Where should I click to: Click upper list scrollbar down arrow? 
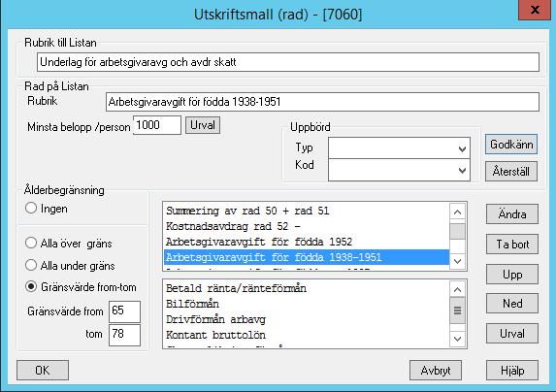(x=457, y=262)
